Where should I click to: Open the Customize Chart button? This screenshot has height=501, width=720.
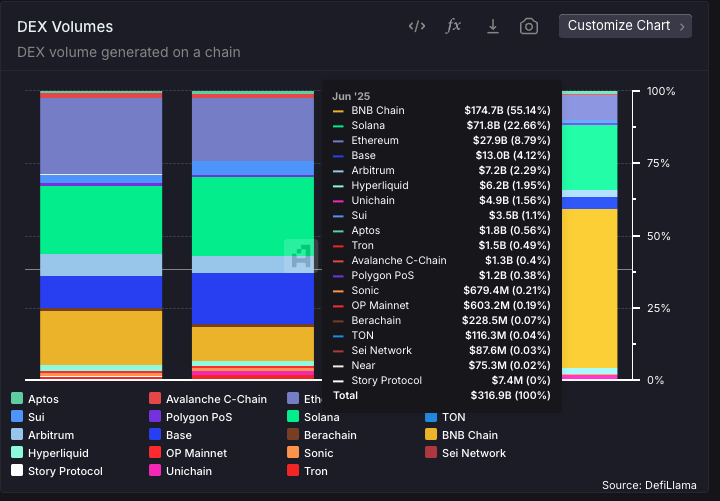point(625,26)
